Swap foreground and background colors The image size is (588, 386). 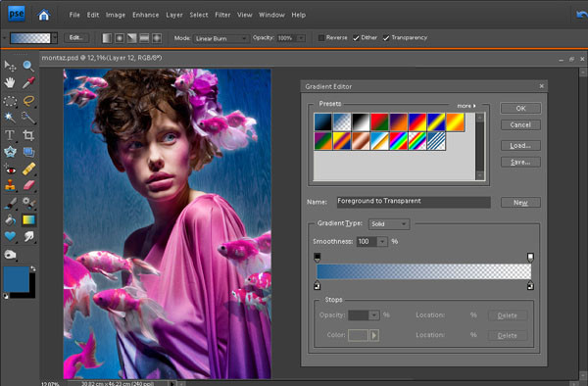[x=32, y=268]
